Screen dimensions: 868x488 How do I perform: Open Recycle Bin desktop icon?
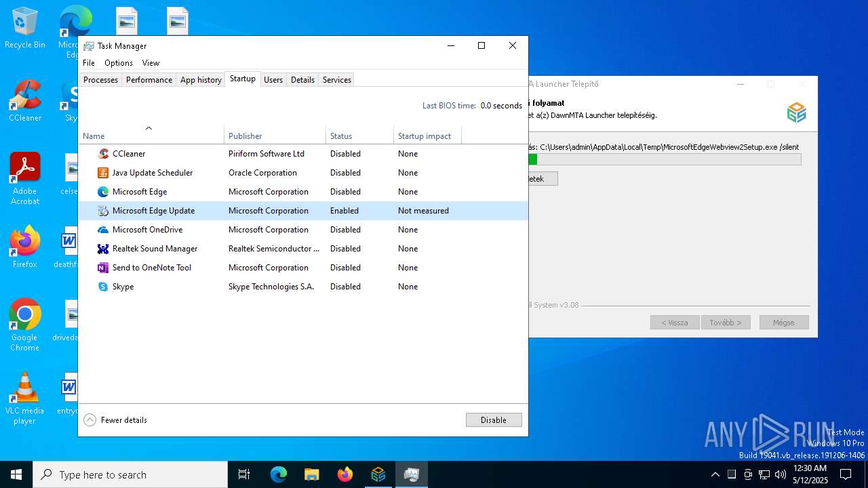click(25, 28)
